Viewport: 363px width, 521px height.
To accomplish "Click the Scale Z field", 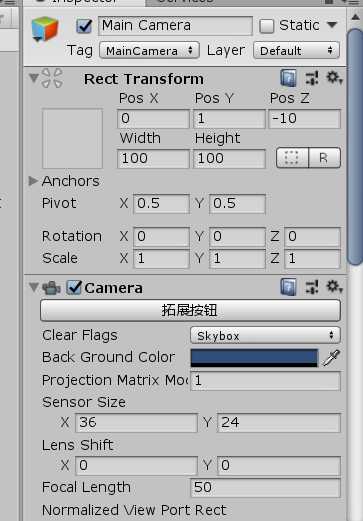I will pos(313,259).
